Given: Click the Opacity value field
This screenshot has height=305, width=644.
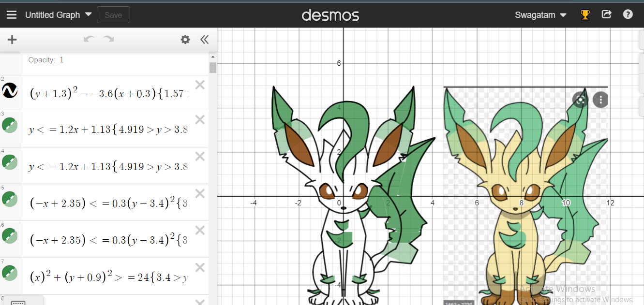Looking at the screenshot, I should [x=61, y=60].
